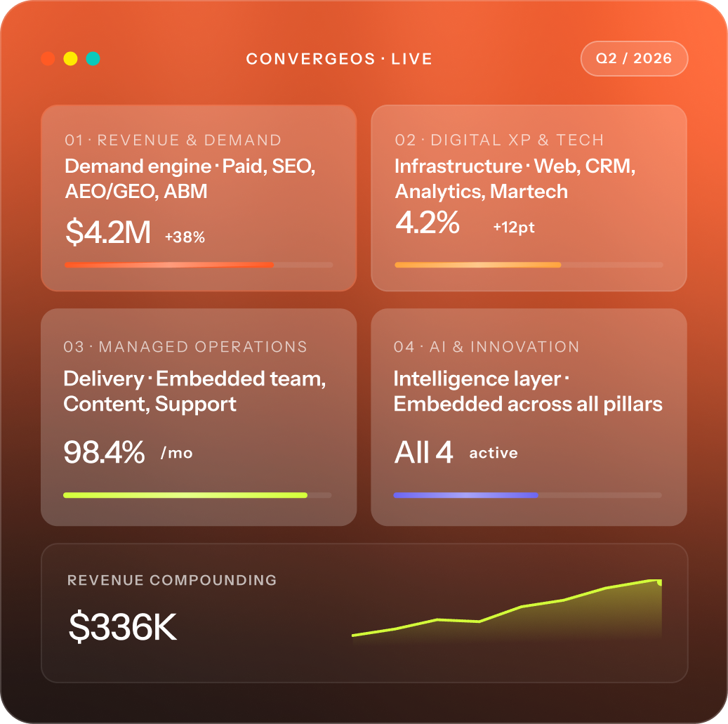Open the 03 Managed Operations card
The height and width of the screenshot is (724, 728).
(199, 417)
